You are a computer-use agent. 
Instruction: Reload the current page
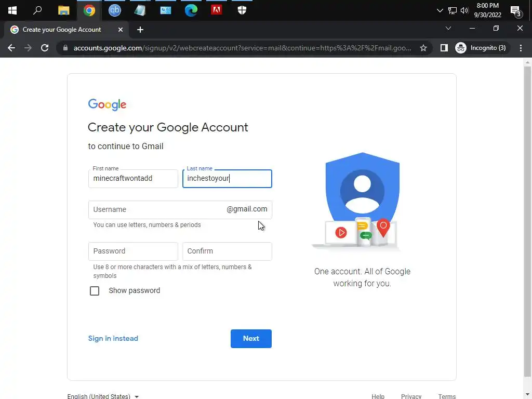(x=45, y=48)
